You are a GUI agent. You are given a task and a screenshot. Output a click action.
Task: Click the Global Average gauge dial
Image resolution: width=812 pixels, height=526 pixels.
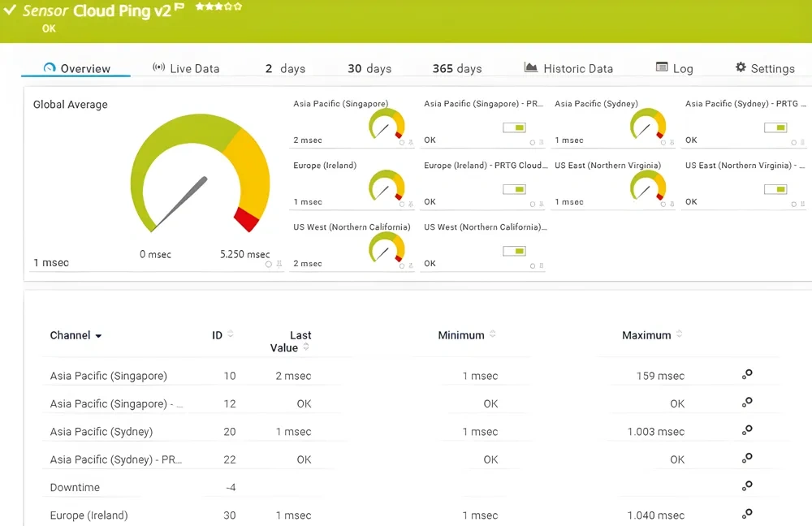pos(200,174)
